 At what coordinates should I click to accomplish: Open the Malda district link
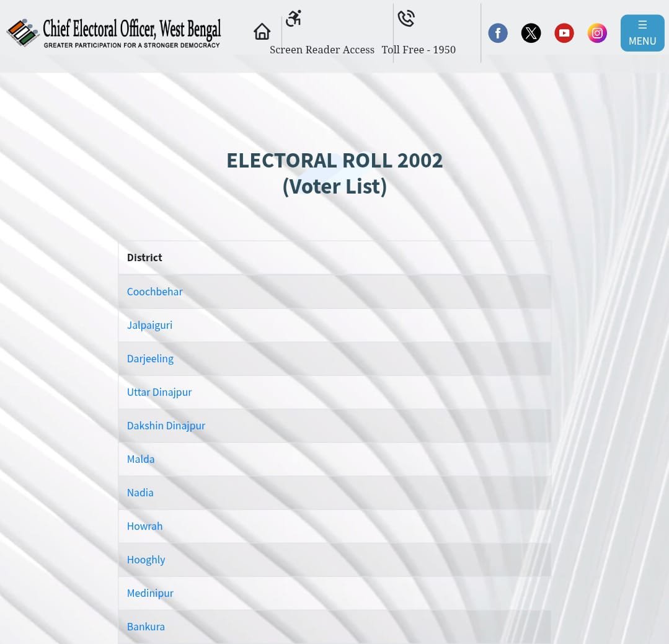tap(141, 459)
